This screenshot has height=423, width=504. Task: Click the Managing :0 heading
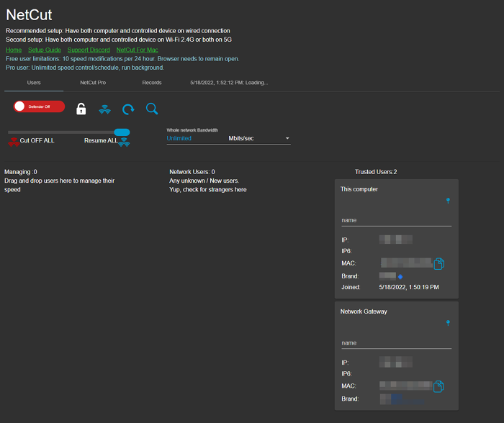[x=21, y=172]
